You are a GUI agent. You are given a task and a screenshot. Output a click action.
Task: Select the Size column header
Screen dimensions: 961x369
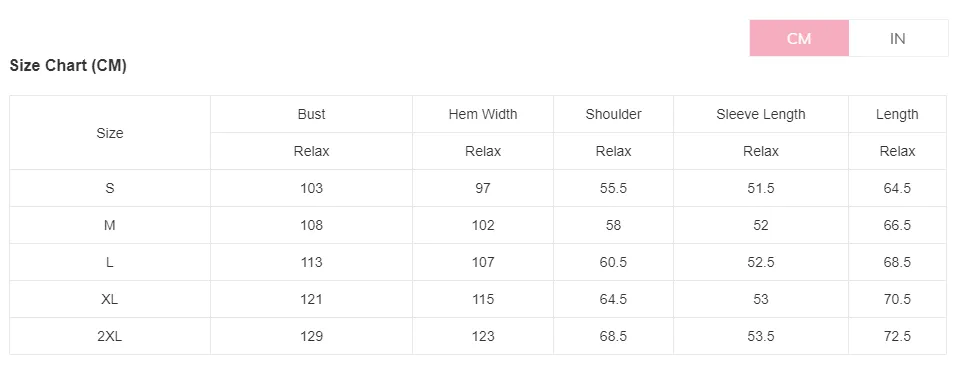[x=110, y=133]
